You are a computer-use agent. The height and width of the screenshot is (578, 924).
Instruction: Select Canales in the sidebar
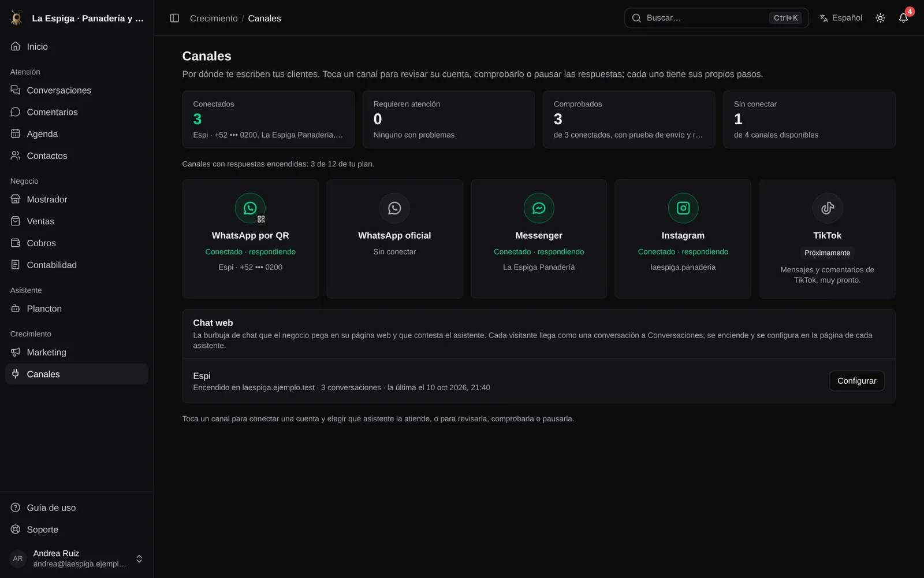click(76, 374)
